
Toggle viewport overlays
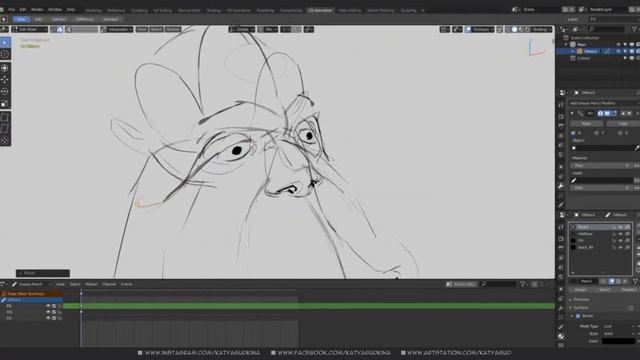pyautogui.click(x=468, y=29)
